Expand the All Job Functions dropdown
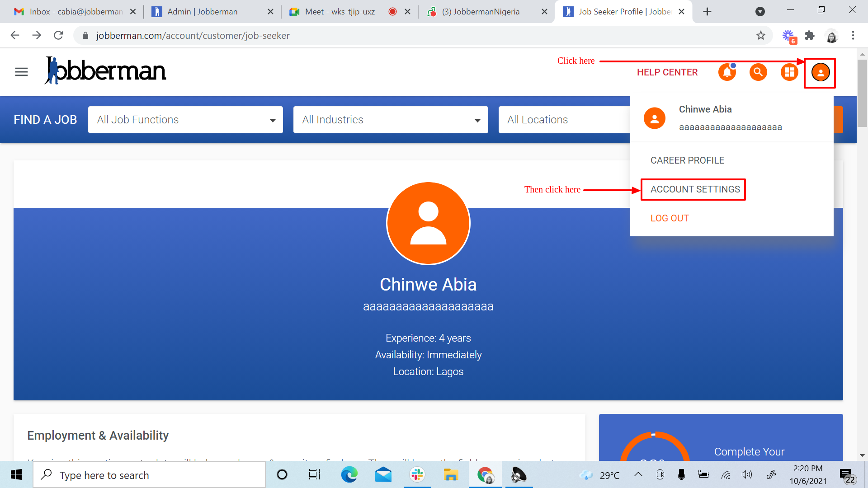This screenshot has height=488, width=868. (x=185, y=120)
